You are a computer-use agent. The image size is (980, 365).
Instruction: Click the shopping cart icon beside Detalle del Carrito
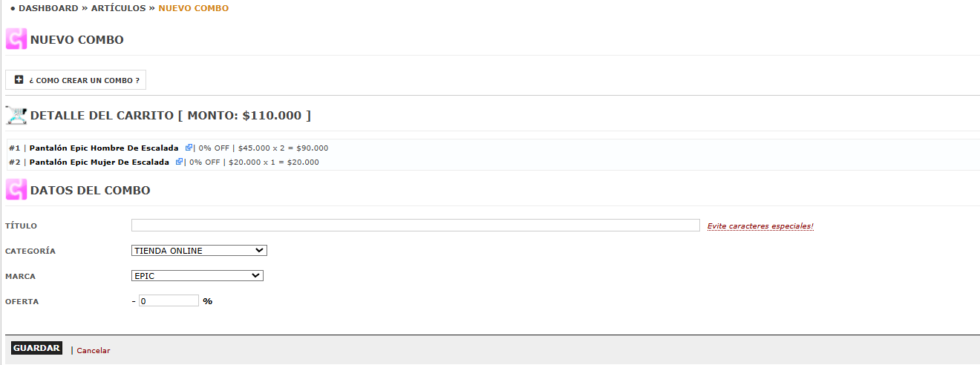coord(16,115)
